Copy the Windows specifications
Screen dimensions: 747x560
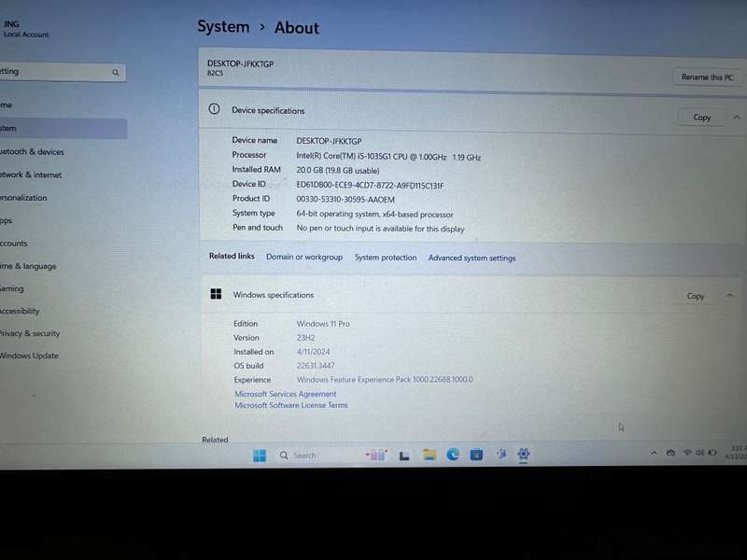pyautogui.click(x=696, y=296)
